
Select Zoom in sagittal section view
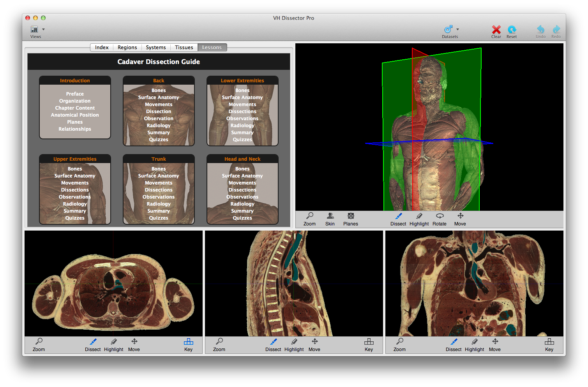219,344
